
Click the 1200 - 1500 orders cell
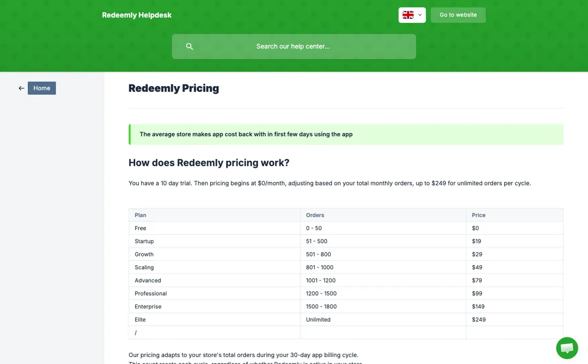(x=383, y=293)
